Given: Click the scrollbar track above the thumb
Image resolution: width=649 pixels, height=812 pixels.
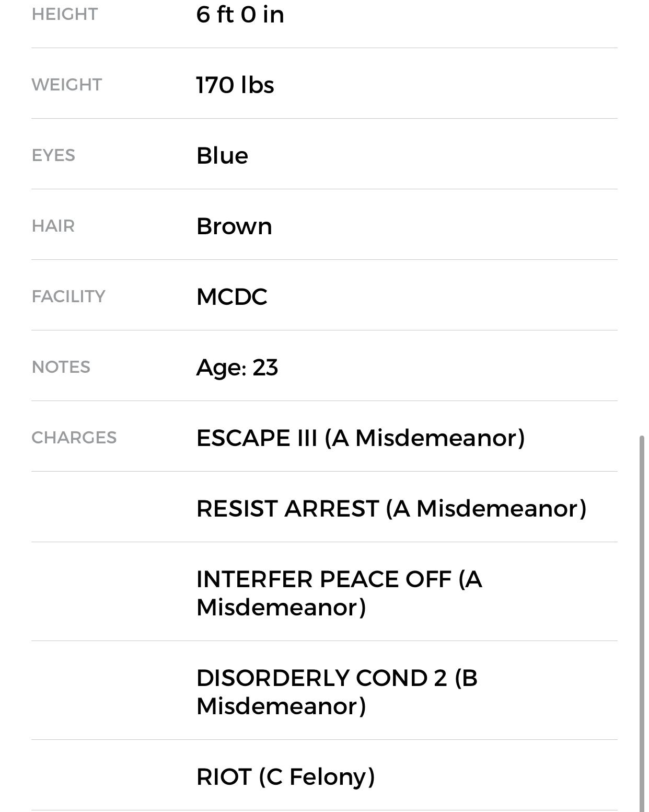Looking at the screenshot, I should click(642, 209).
